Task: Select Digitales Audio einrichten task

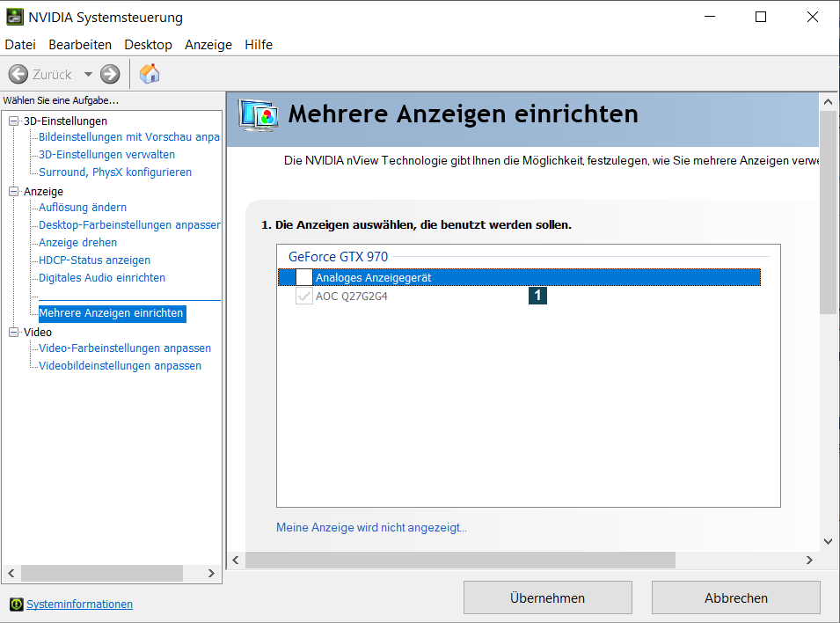Action: 102,278
